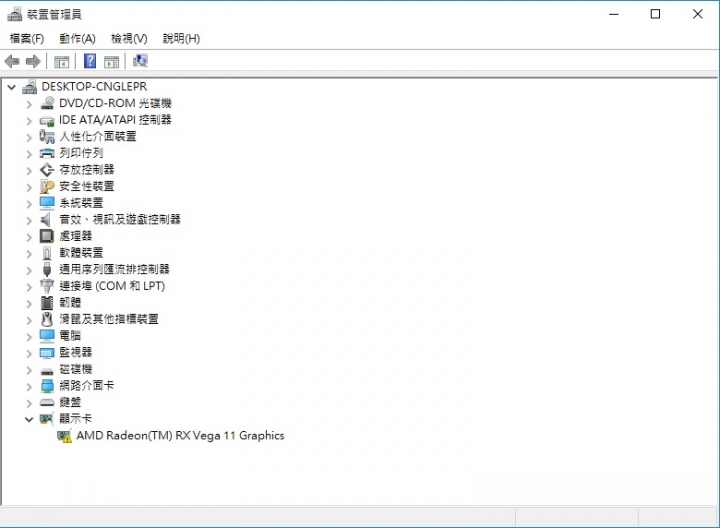This screenshot has width=720, height=528.
Task: Click the display adapter icon for 顯示卡
Action: point(47,419)
